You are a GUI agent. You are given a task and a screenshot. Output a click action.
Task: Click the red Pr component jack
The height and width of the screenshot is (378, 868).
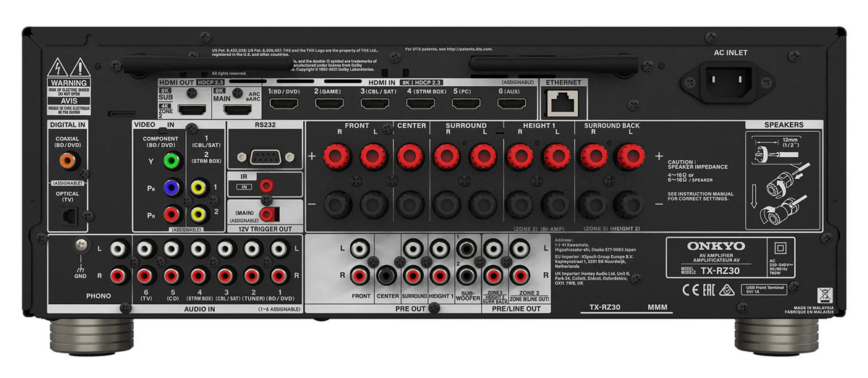pyautogui.click(x=171, y=215)
